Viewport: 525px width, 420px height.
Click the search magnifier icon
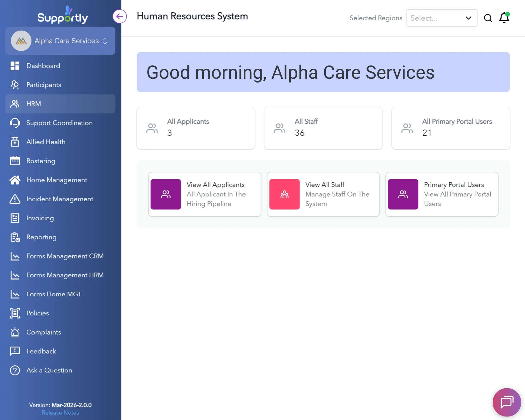pos(488,18)
